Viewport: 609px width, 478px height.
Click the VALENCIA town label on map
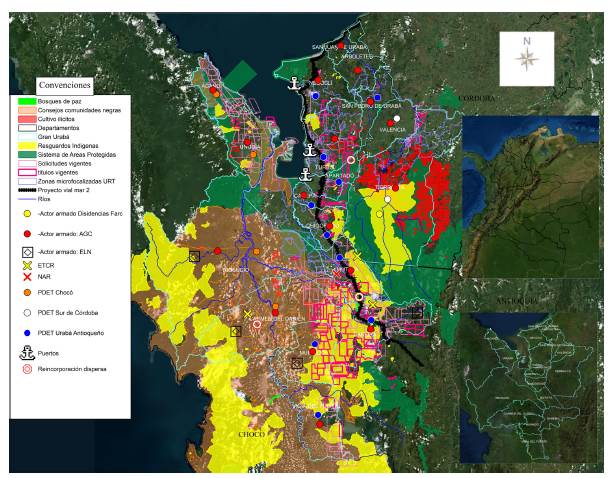391,130
